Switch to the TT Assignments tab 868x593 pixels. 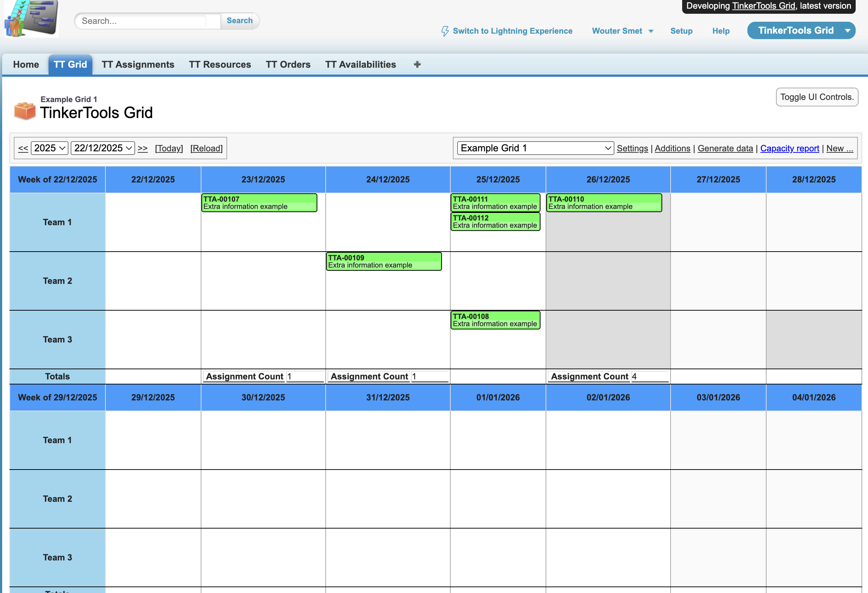pos(138,64)
